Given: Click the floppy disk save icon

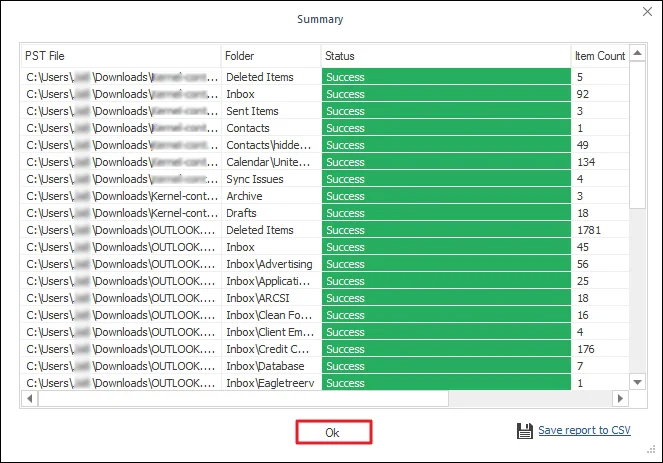Looking at the screenshot, I should point(525,431).
